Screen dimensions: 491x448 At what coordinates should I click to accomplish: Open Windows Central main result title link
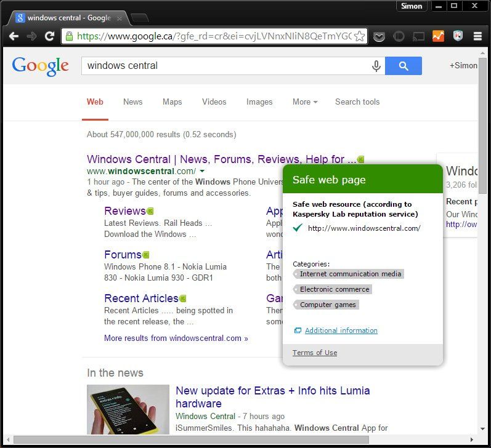[221, 159]
